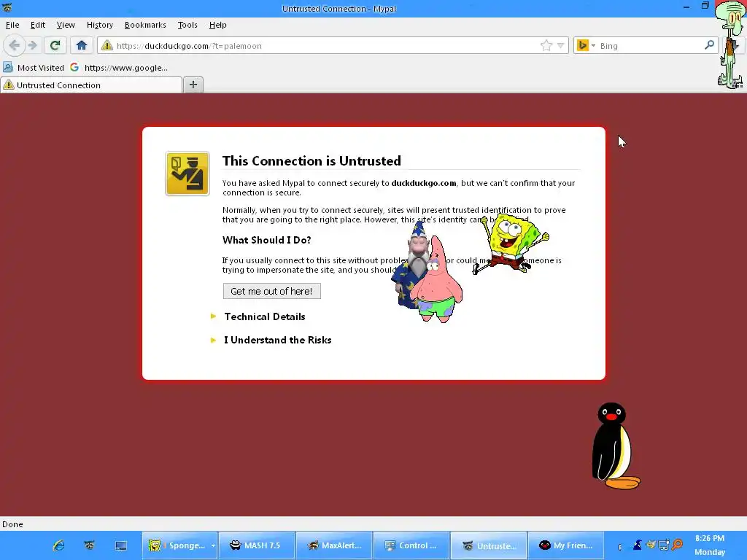Click the This Connection is Untrusted heading

click(311, 161)
